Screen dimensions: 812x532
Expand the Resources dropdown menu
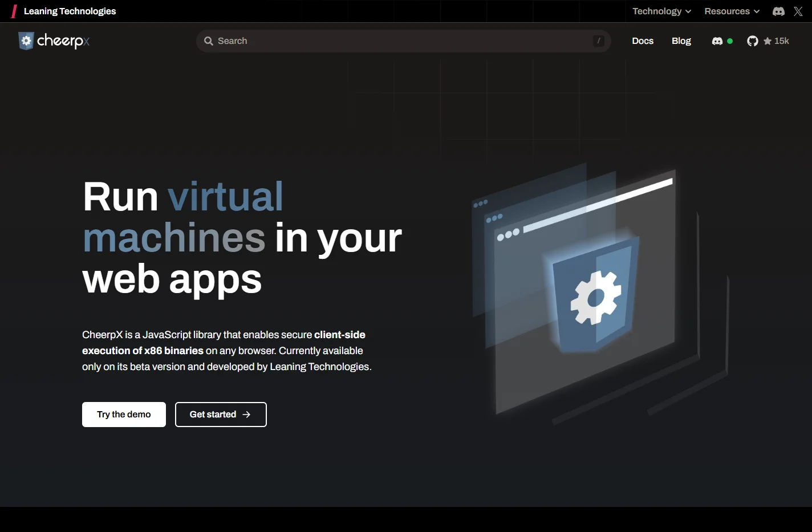(x=732, y=11)
